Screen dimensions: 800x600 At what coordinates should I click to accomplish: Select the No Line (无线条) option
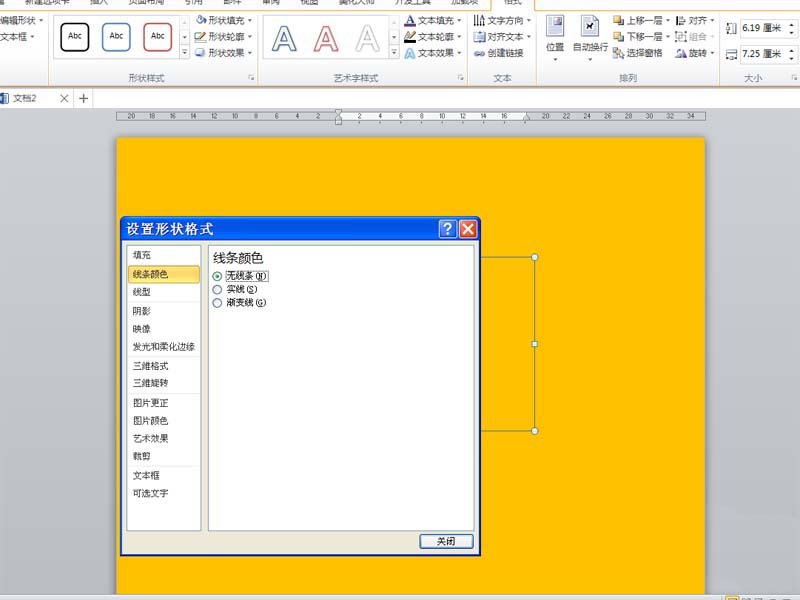[219, 276]
